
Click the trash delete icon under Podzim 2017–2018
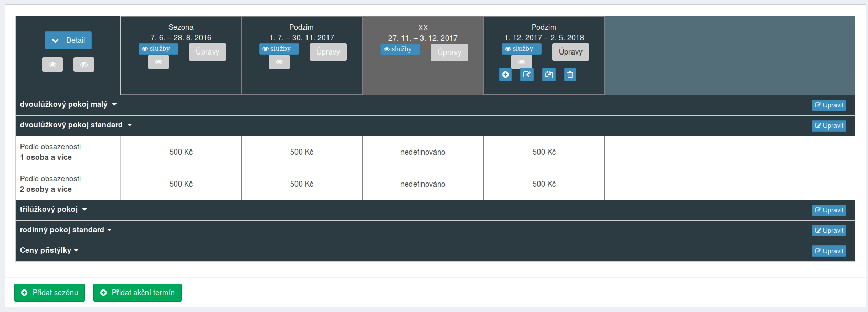pos(570,74)
